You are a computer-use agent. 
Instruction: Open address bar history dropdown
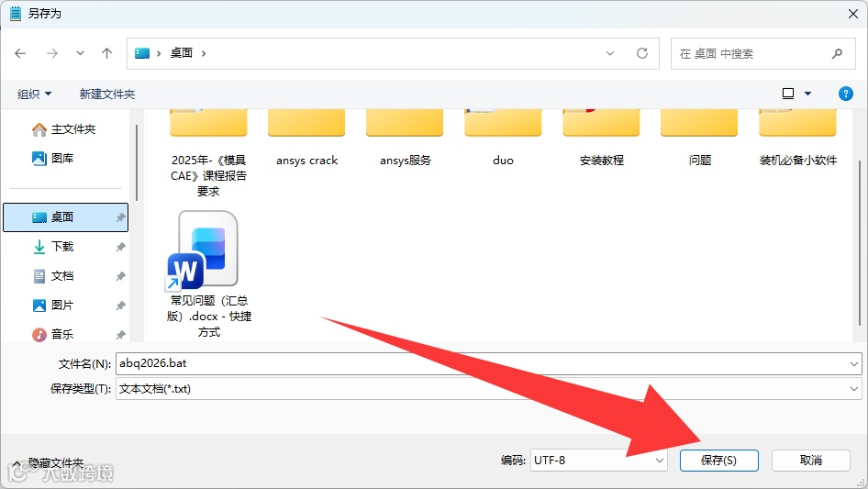pyautogui.click(x=610, y=53)
